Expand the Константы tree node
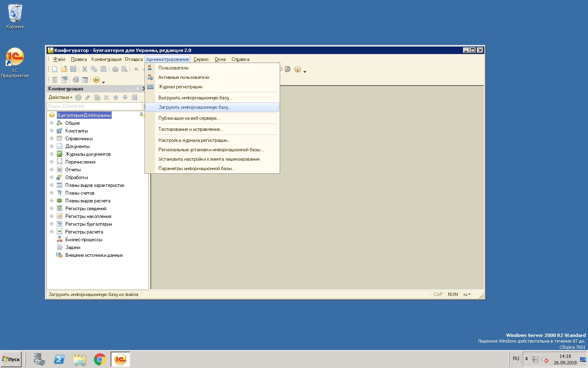The width and height of the screenshot is (588, 368). (x=52, y=131)
